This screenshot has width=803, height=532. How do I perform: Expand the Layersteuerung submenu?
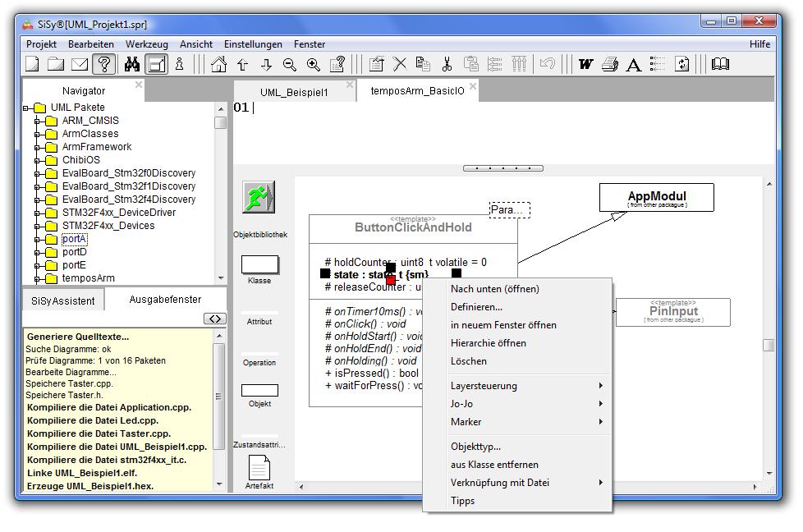600,386
